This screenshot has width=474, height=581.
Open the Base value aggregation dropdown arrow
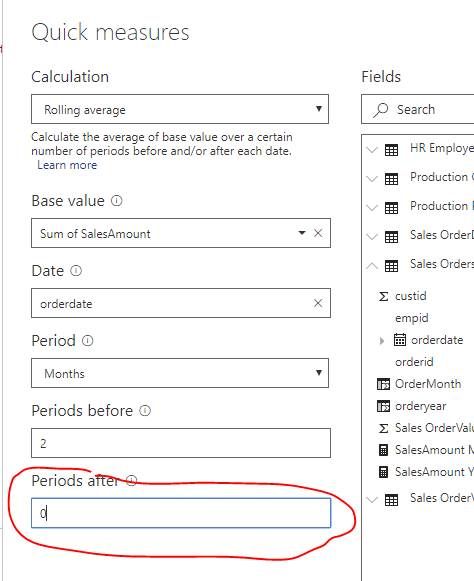coord(302,233)
